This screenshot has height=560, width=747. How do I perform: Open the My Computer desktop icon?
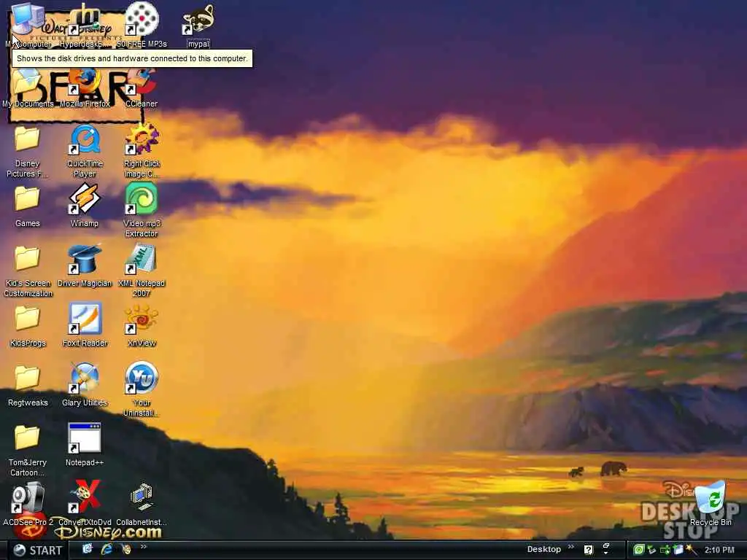pos(28,25)
